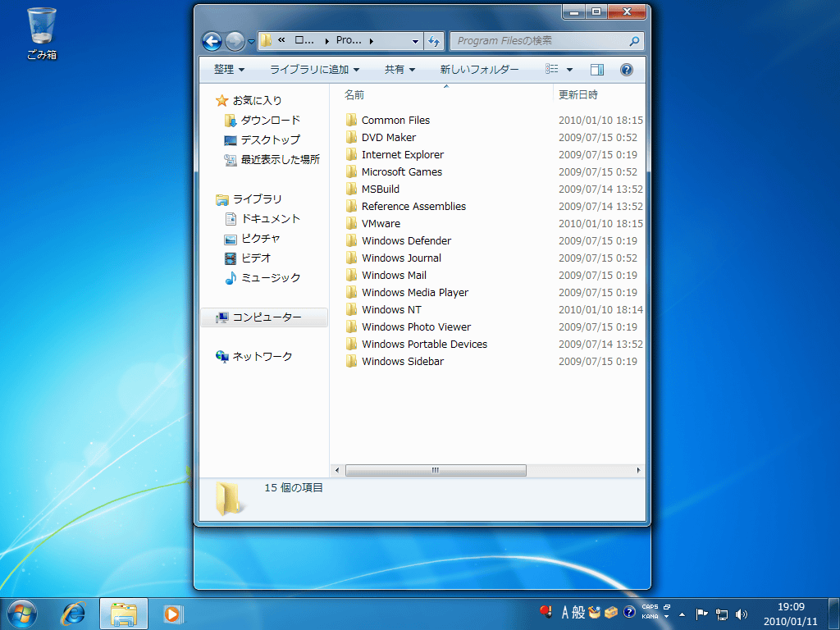Select コンピューター in navigation pane

pyautogui.click(x=264, y=317)
